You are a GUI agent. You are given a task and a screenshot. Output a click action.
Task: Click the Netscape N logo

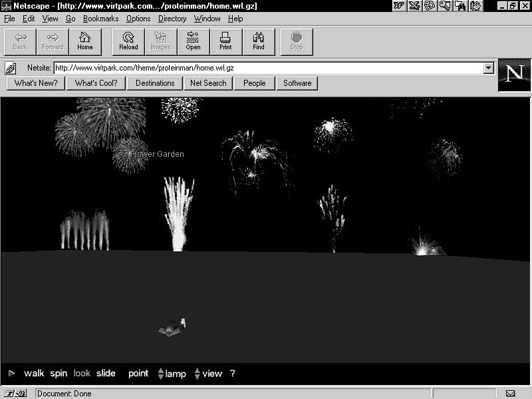(x=514, y=74)
